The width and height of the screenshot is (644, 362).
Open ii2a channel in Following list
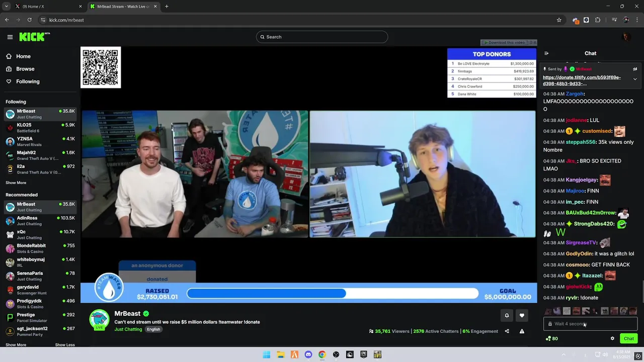point(40,169)
